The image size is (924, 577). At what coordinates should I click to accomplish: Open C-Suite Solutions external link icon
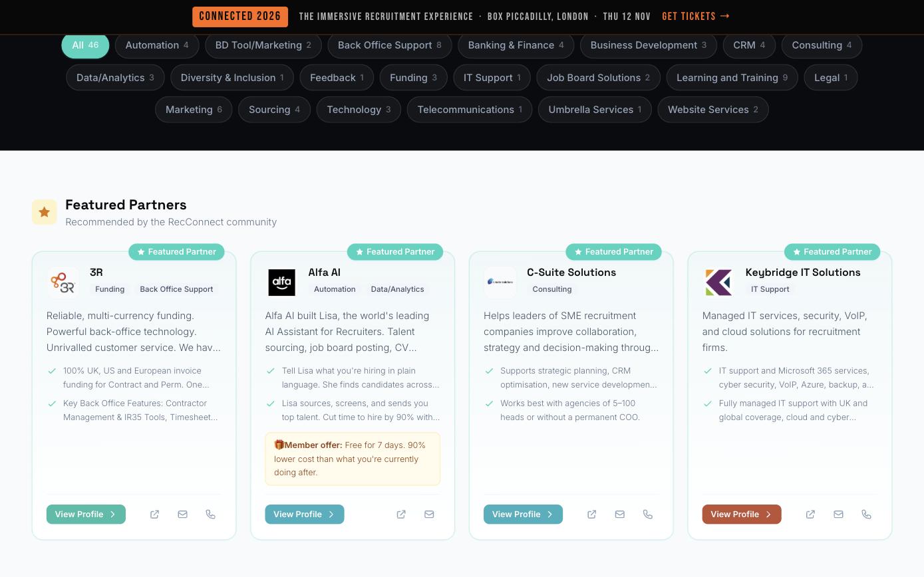point(591,515)
